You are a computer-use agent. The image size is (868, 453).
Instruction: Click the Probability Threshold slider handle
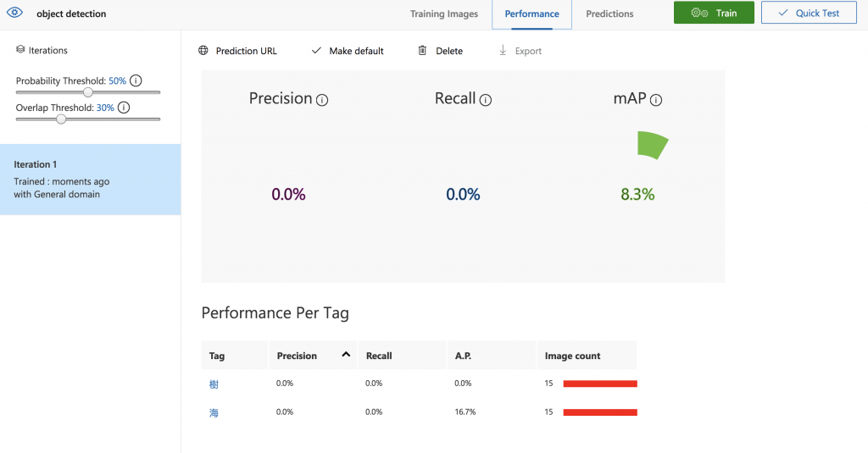pos(88,92)
